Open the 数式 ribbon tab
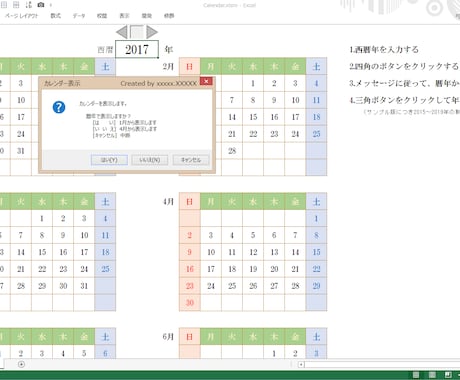This screenshot has height=380, width=460. click(x=56, y=16)
